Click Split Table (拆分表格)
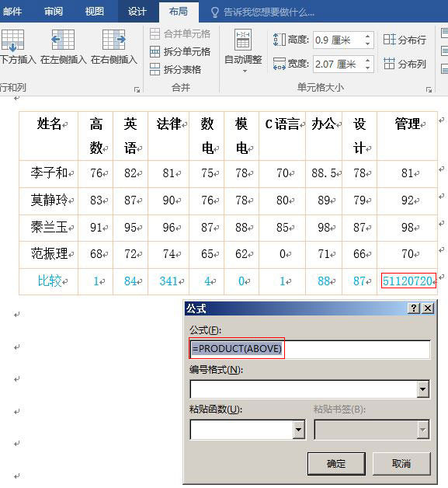Image resolution: width=448 pixels, height=488 pixels. pyautogui.click(x=175, y=69)
